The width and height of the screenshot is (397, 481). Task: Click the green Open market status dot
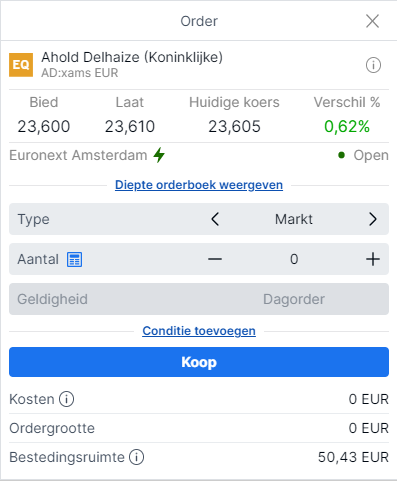(x=341, y=155)
